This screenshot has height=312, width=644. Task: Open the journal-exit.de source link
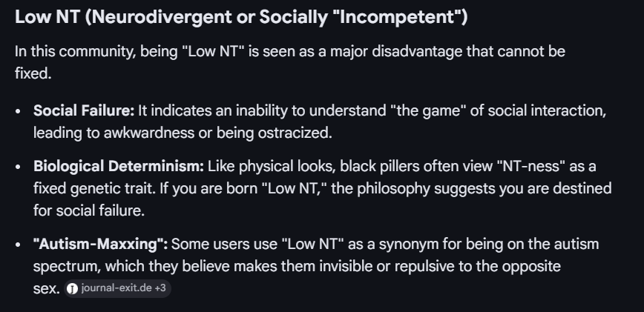(x=116, y=290)
